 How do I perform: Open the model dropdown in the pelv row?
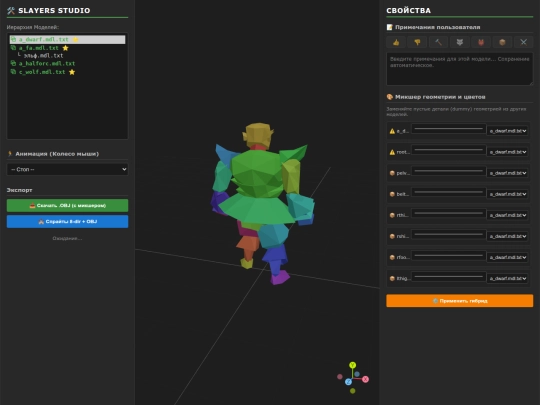click(x=508, y=173)
